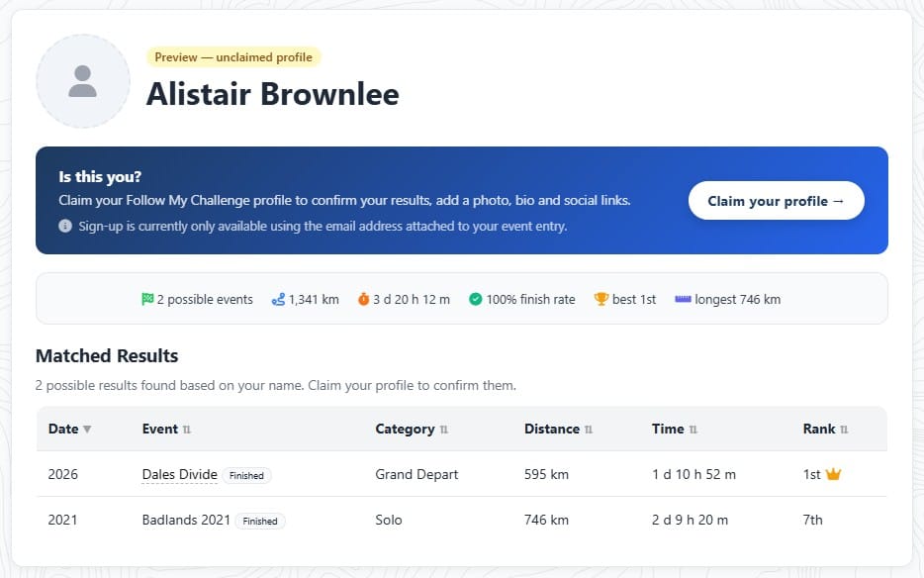The width and height of the screenshot is (924, 578).
Task: Click the trophy icon beside best 1st
Action: [x=601, y=299]
